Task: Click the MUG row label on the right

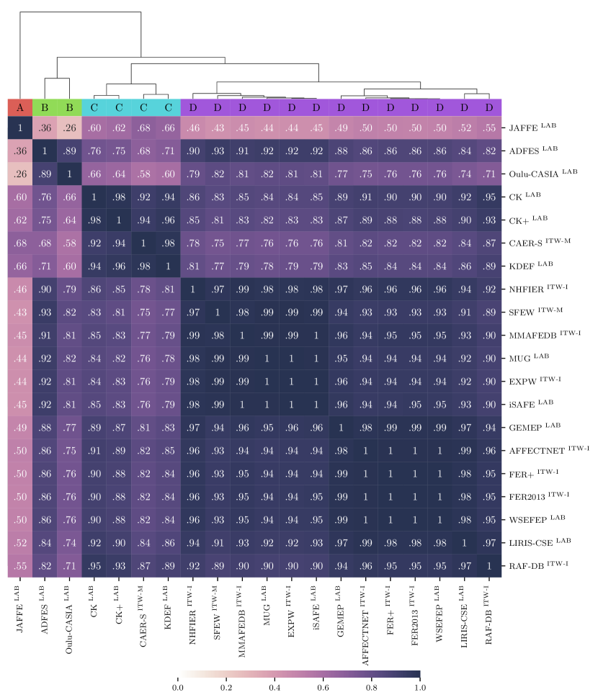Action: (x=529, y=358)
